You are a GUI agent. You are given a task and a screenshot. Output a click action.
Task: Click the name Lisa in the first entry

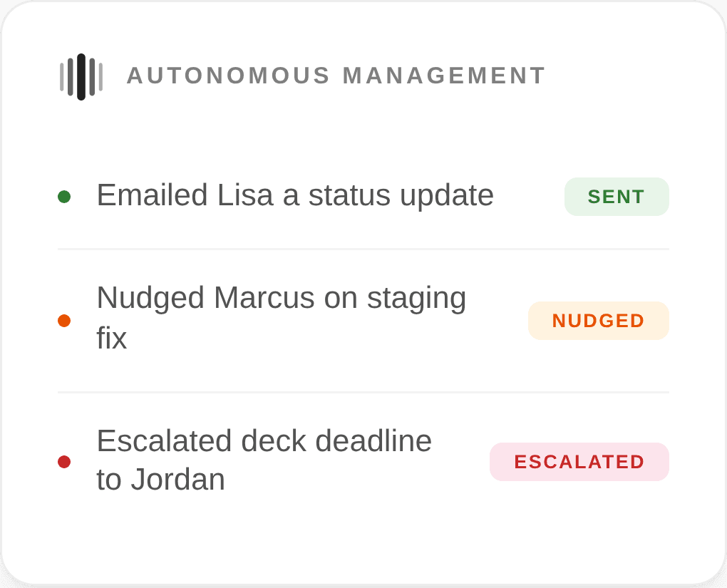[x=244, y=195]
